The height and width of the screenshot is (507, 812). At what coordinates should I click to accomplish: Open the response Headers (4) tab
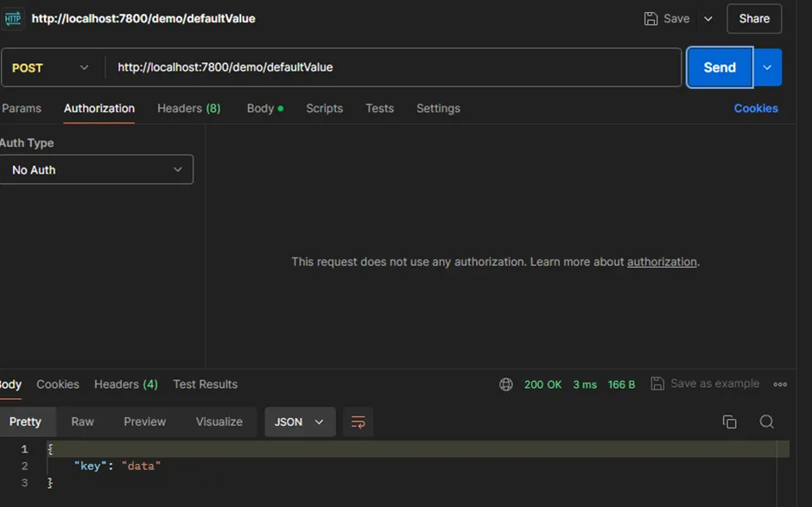pyautogui.click(x=126, y=384)
